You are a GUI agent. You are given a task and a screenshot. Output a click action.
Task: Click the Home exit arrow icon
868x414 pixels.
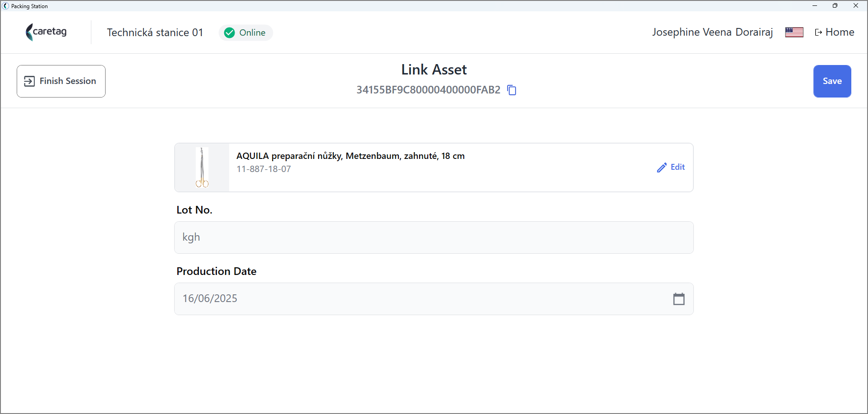click(x=818, y=33)
